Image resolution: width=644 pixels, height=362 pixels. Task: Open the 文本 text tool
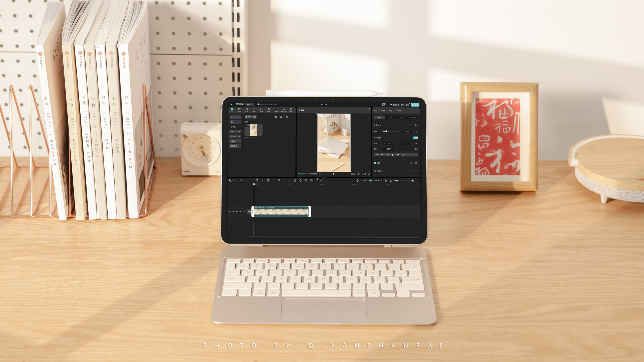(x=247, y=110)
